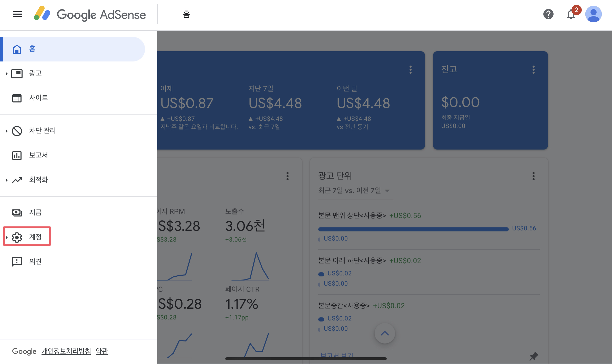Open performance card three-dot menu
The width and height of the screenshot is (612, 364).
click(288, 176)
